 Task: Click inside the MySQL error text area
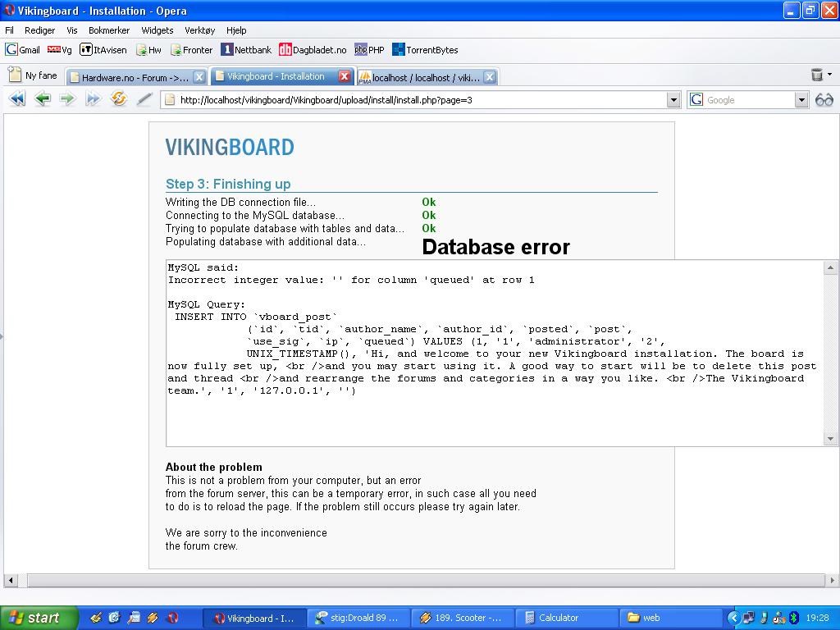495,353
